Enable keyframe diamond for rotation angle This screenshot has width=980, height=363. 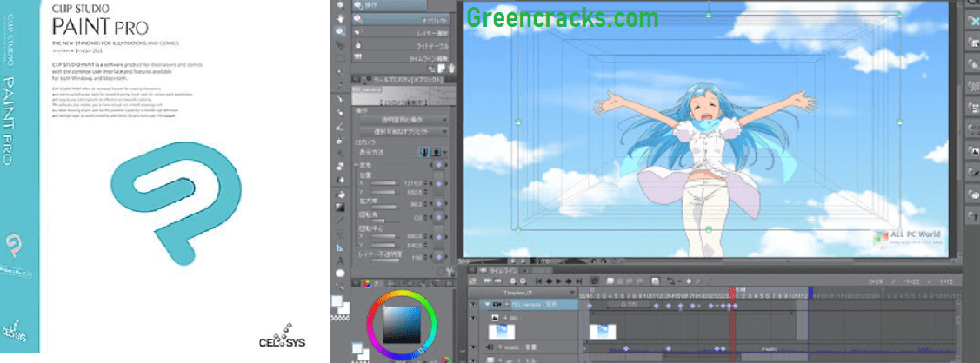tap(439, 218)
